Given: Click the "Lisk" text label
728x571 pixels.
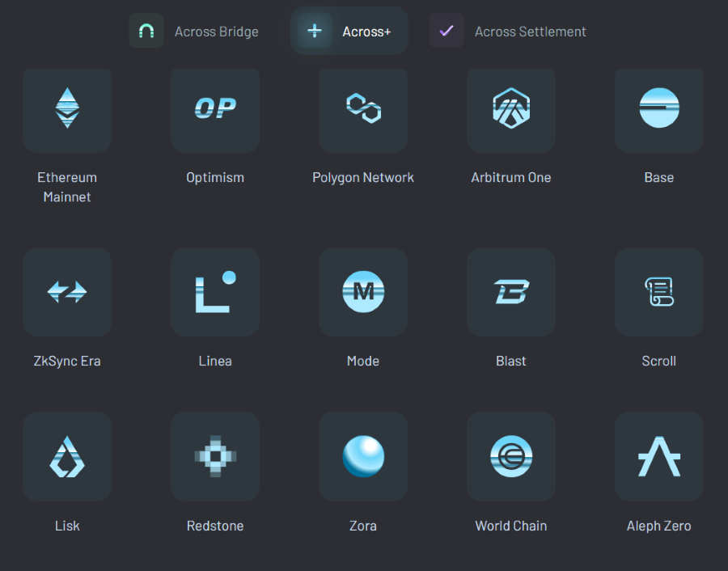Looking at the screenshot, I should pos(67,526).
